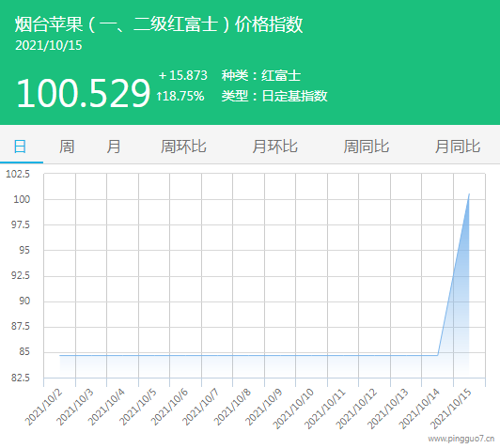Open the 周同比 tab
Image resolution: width=500 pixels, height=448 pixels.
(x=367, y=147)
